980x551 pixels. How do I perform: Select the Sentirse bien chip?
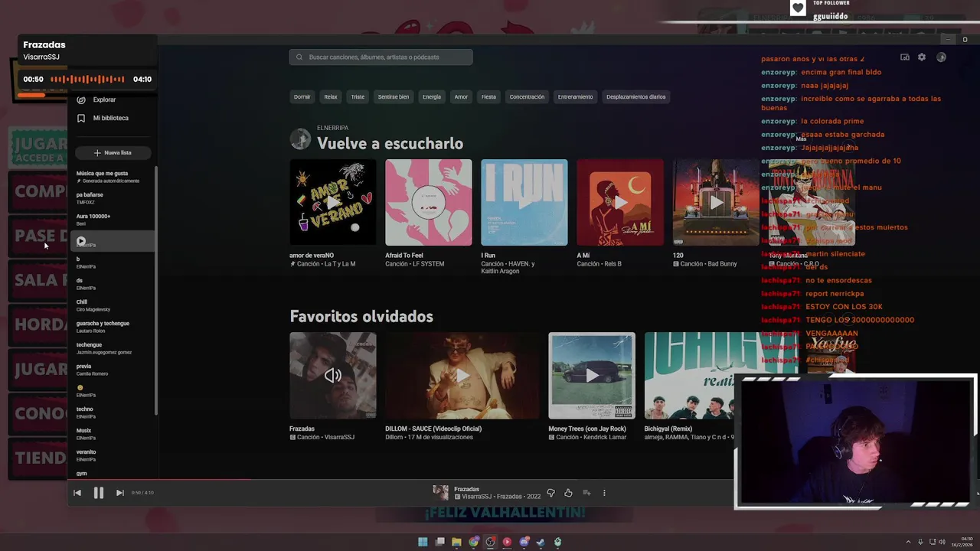tap(394, 97)
